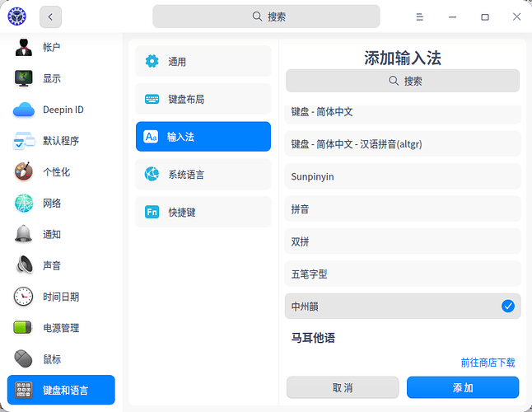Click the Deepin ID cloud icon
This screenshot has height=412, width=532.
tap(23, 110)
